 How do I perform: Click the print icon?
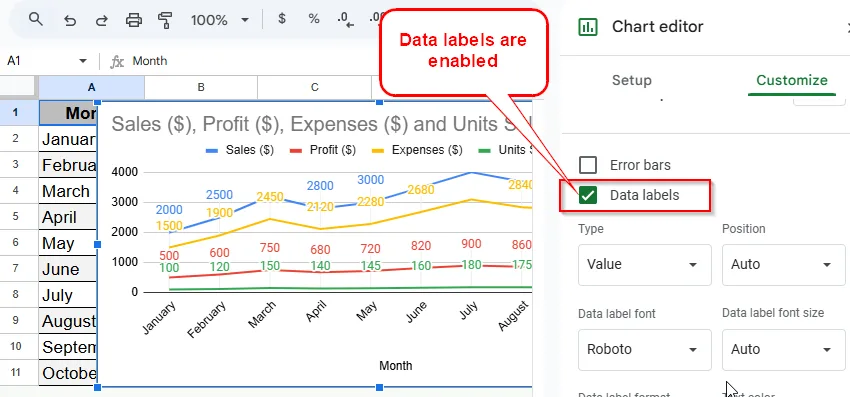[x=133, y=21]
